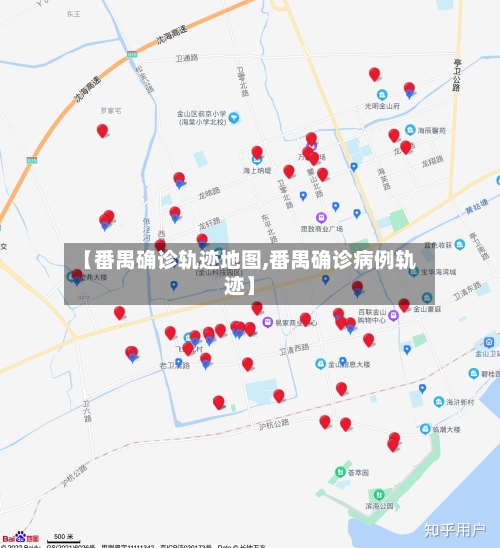Viewport: 500px width, 548px height.
Task: Select the purple 易家商业中心 shopping icon
Action: (x=268, y=322)
